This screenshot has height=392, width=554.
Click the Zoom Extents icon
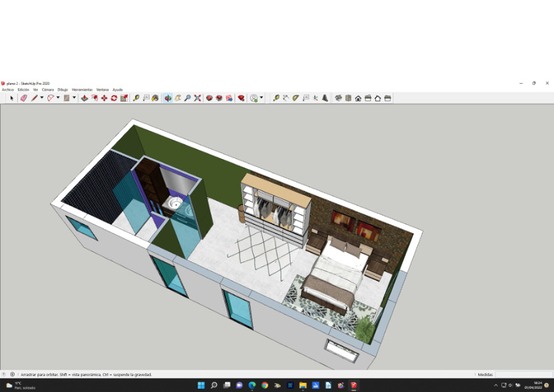pyautogui.click(x=197, y=98)
